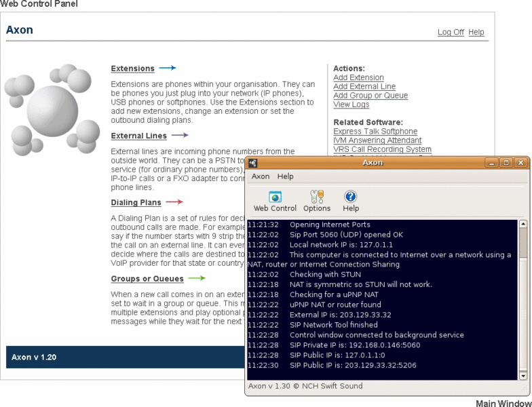532x407 pixels.
Task: Open the Extensions section link
Action: click(133, 69)
